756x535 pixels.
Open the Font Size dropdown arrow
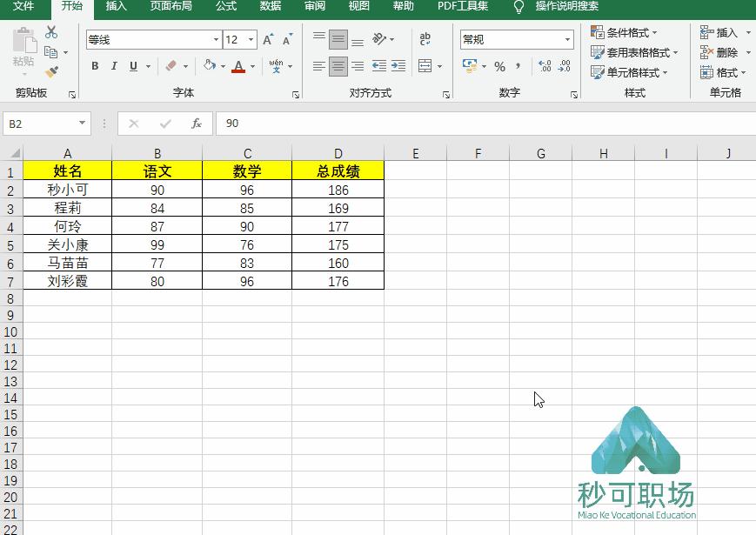pos(252,39)
